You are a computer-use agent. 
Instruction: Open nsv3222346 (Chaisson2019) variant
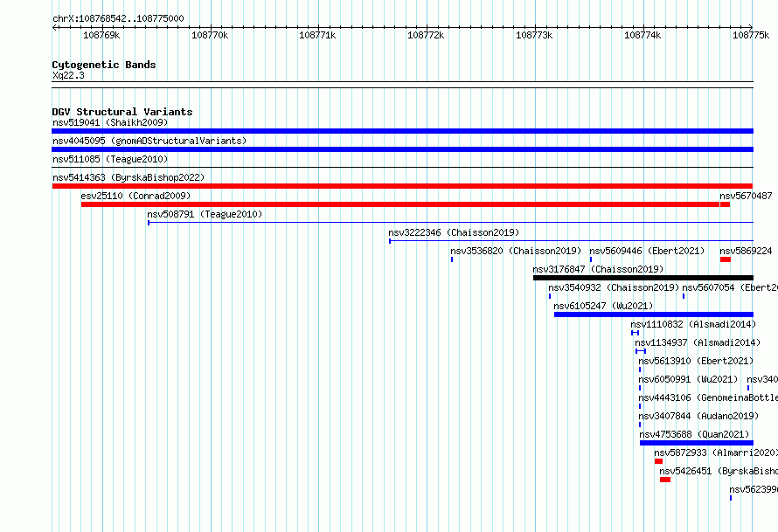454,232
